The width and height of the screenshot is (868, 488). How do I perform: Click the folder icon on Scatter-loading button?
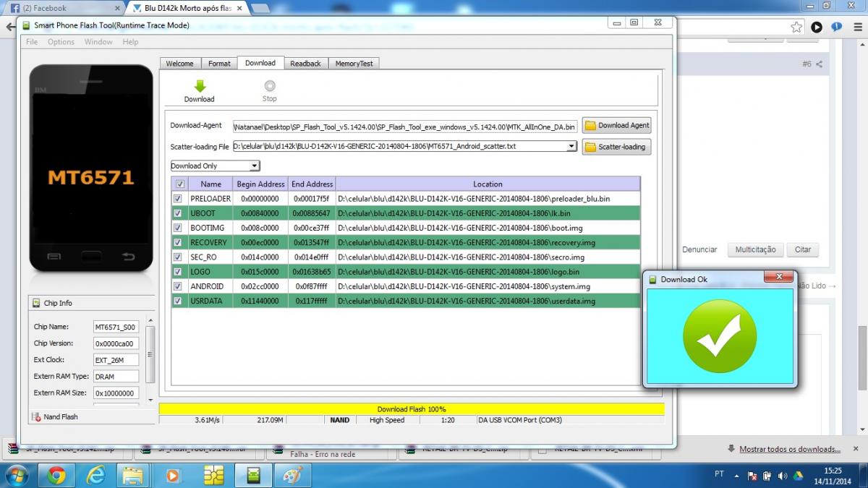point(590,147)
